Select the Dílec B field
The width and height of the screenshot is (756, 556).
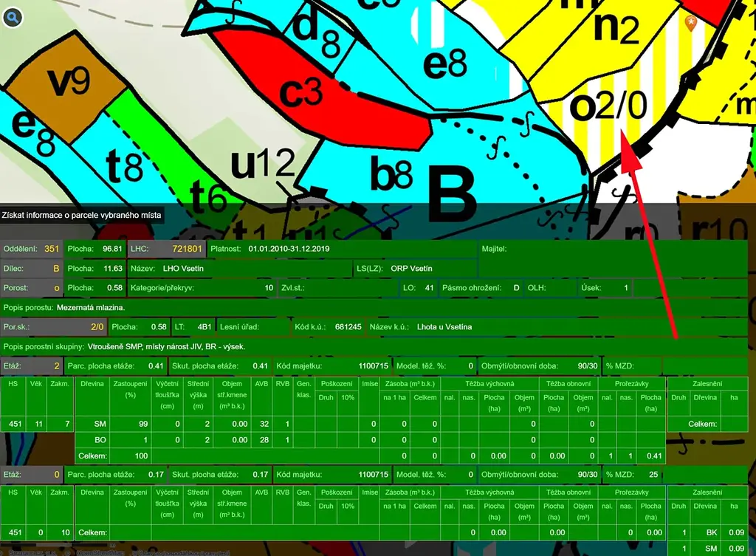(x=32, y=268)
